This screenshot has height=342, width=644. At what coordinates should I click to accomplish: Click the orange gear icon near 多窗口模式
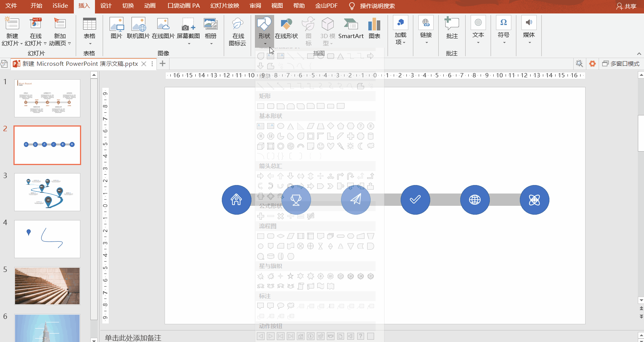pos(592,63)
